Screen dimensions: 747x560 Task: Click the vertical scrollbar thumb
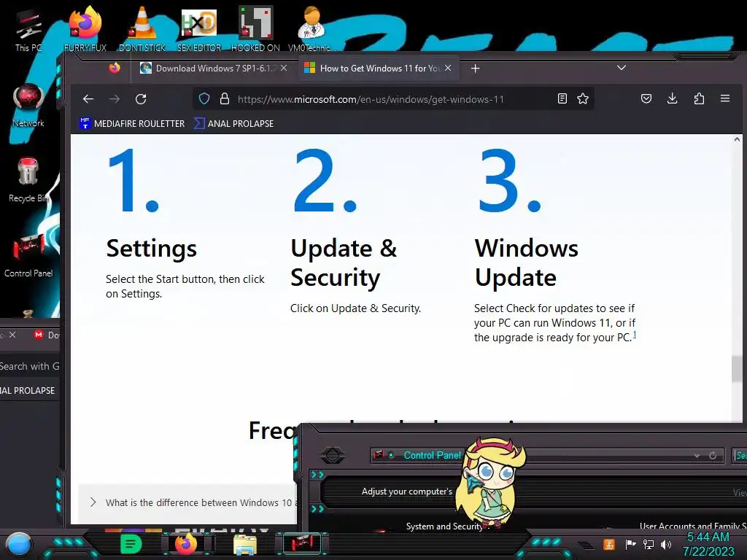pos(737,368)
